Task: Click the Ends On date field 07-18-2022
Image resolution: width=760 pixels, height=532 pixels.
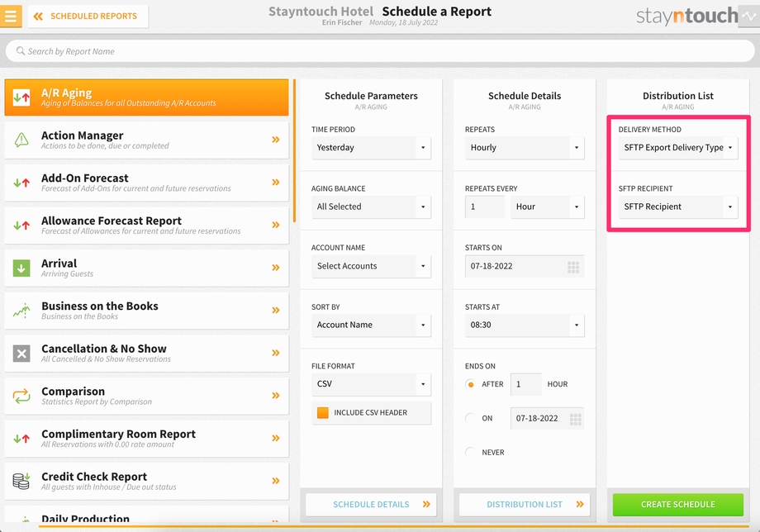Action: click(x=547, y=418)
